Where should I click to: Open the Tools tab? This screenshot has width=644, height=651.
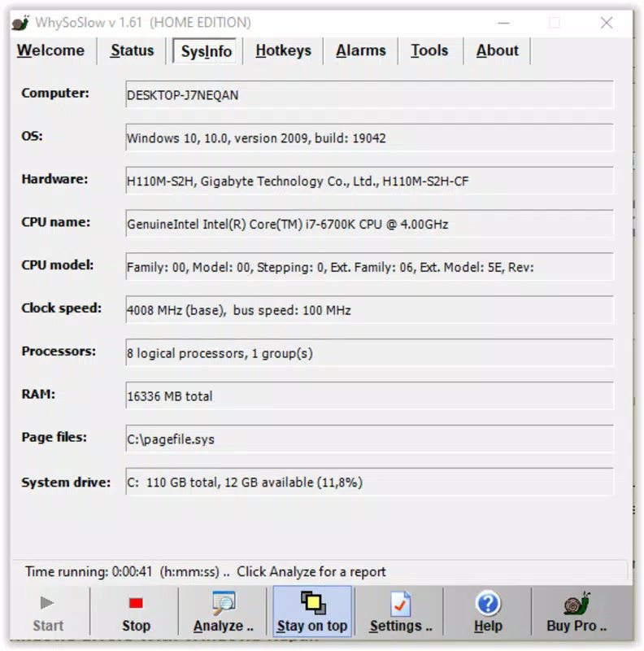click(429, 50)
